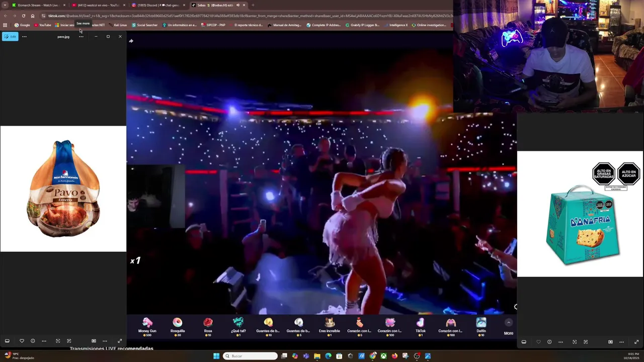Expand the browser tab search dropdown

click(x=5, y=5)
